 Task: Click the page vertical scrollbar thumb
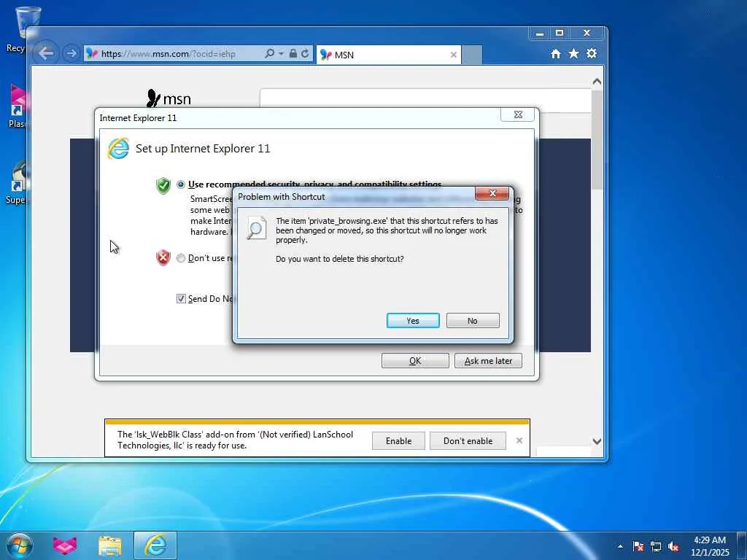597,139
